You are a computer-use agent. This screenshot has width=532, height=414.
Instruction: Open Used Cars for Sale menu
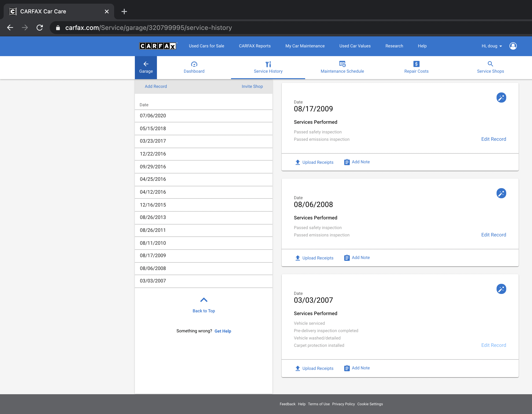click(206, 46)
